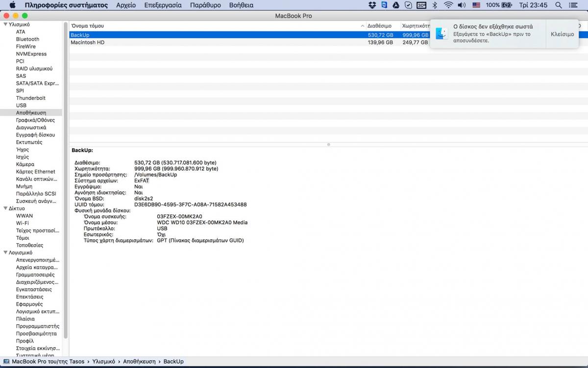Collapse the Δίκτυο section triangle
Image resolution: width=588 pixels, height=368 pixels.
5,208
